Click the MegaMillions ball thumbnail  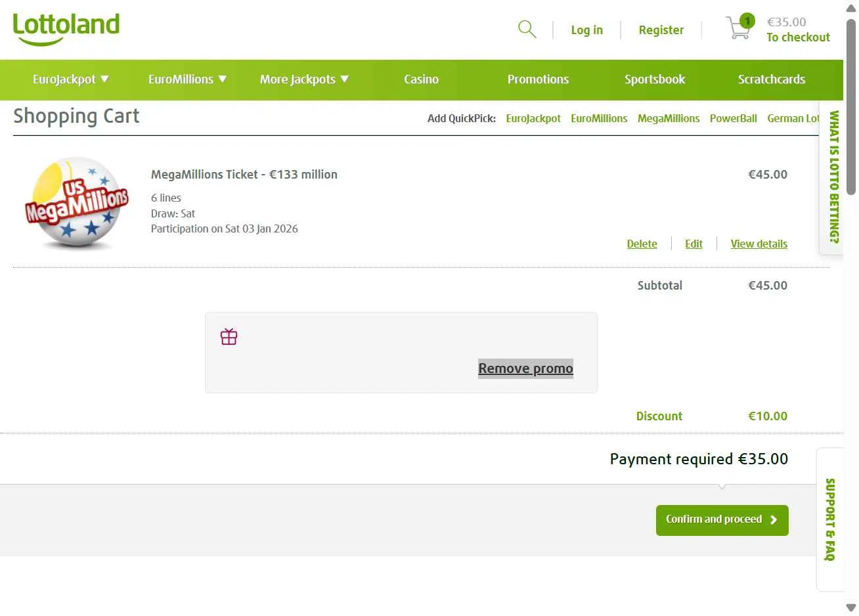point(77,203)
